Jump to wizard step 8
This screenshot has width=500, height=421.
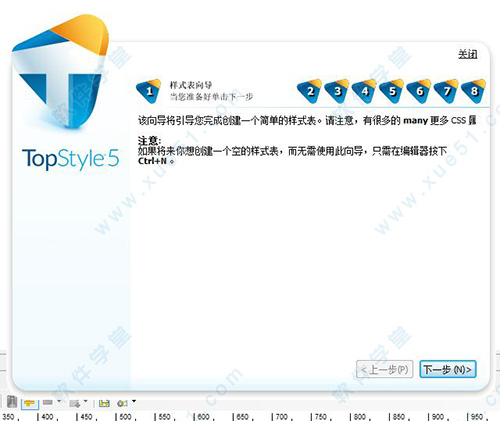click(x=474, y=91)
